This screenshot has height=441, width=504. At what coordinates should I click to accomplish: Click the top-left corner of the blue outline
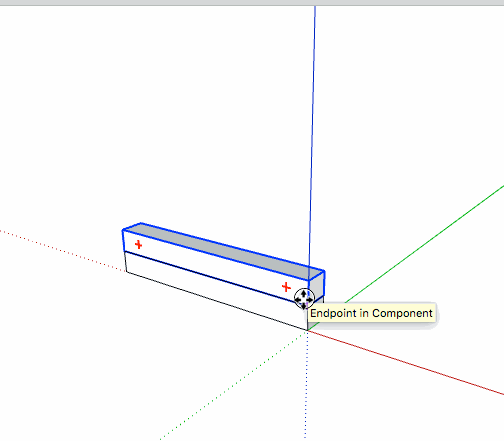click(123, 230)
